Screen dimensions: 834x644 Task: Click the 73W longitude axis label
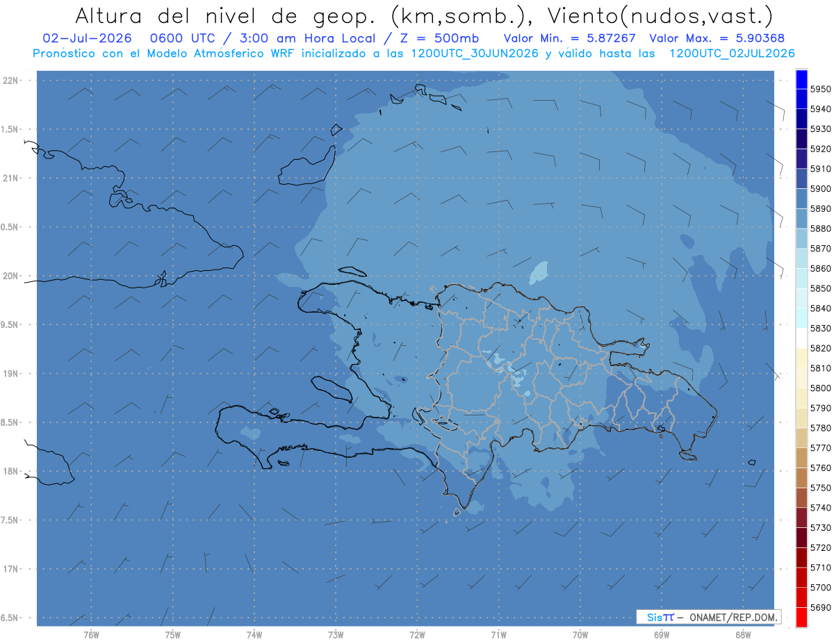[x=336, y=634]
